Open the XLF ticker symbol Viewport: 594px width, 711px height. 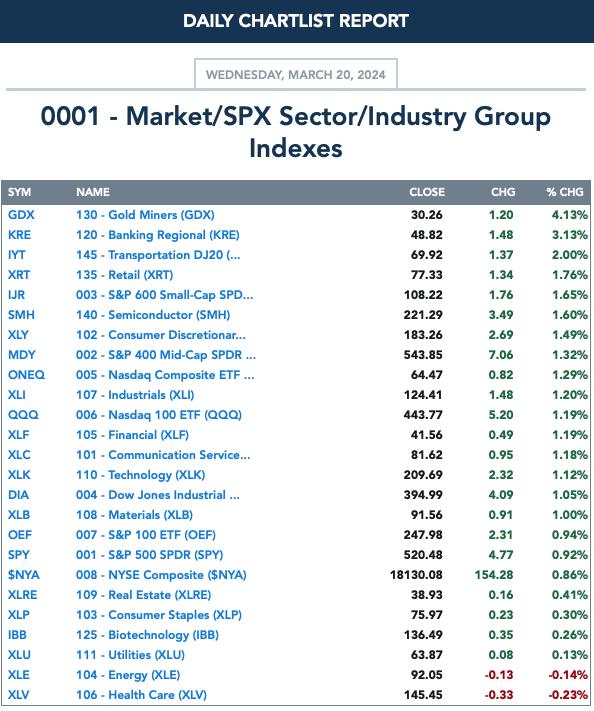(18, 435)
